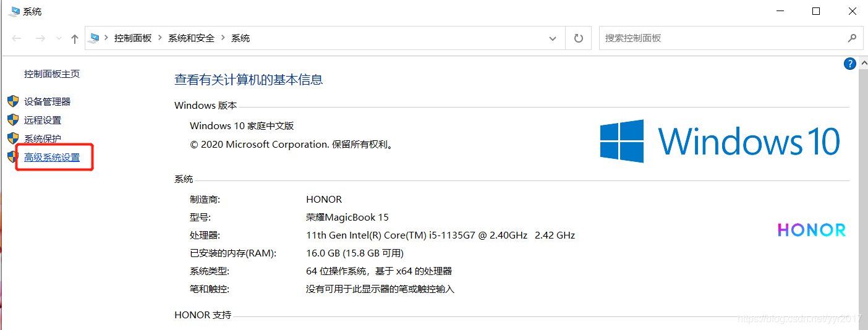Open 设备管理器 link
The height and width of the screenshot is (330, 868).
pyautogui.click(x=48, y=102)
